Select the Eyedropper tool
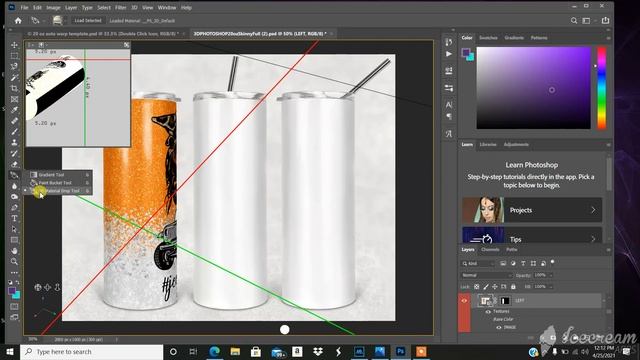Screen dimensions: 640x360 [14, 110]
